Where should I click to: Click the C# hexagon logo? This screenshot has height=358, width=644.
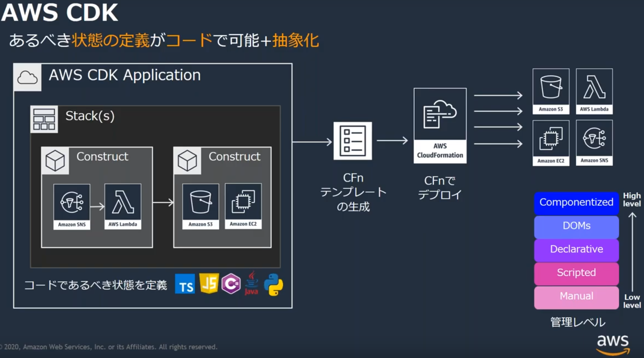point(231,284)
